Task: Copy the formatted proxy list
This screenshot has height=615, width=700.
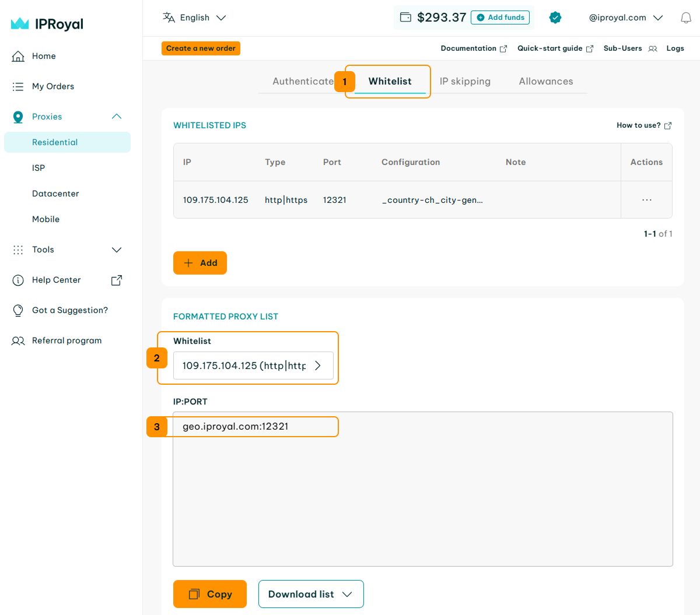Action: click(210, 594)
